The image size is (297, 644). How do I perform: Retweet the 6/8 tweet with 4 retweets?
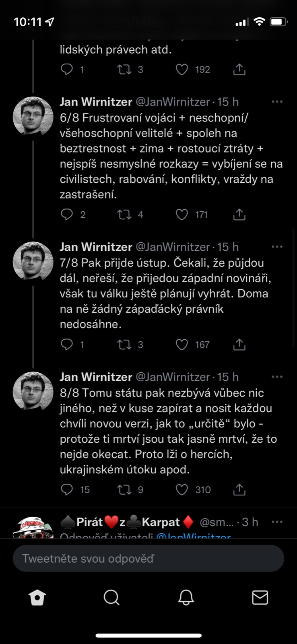pos(124,215)
